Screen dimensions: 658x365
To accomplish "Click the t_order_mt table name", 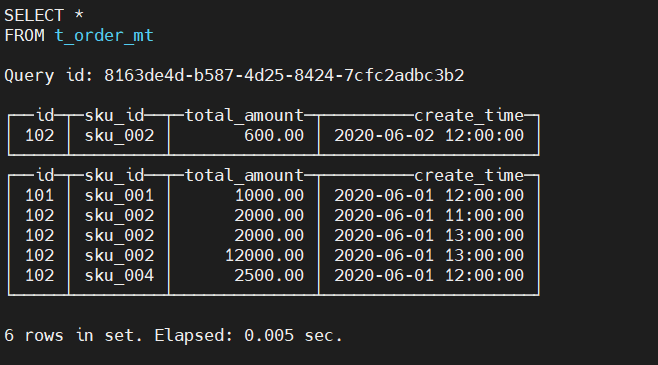I will [104, 36].
